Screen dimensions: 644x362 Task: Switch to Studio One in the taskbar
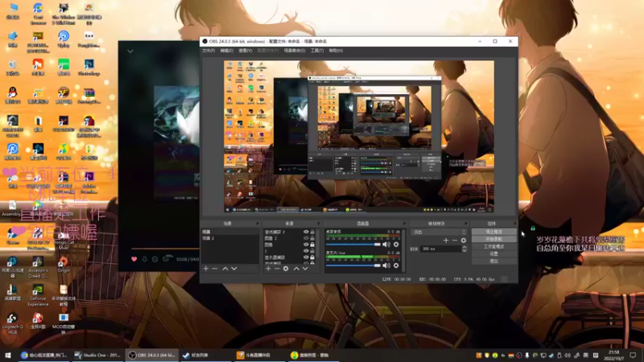pos(97,355)
